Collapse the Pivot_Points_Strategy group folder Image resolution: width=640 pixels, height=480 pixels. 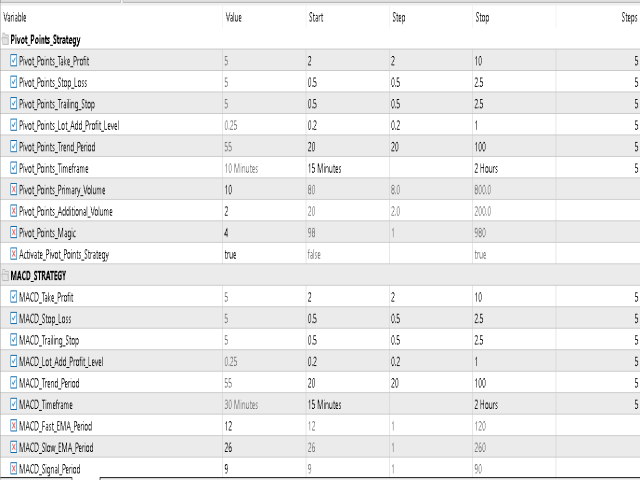pos(5,39)
